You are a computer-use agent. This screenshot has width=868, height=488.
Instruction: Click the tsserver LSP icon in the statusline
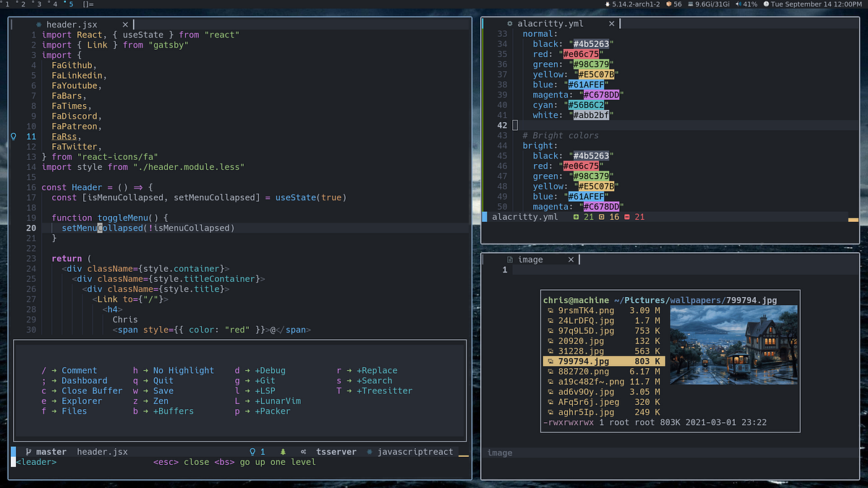click(x=304, y=451)
